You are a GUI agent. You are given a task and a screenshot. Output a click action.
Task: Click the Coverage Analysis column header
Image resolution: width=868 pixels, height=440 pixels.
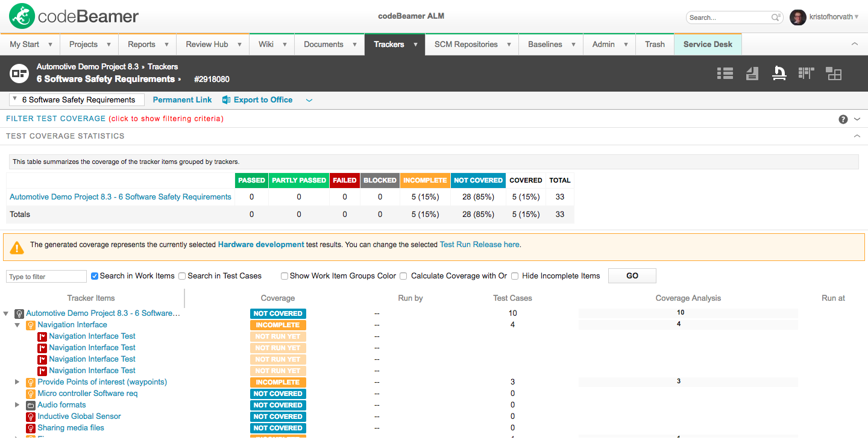[x=688, y=298]
